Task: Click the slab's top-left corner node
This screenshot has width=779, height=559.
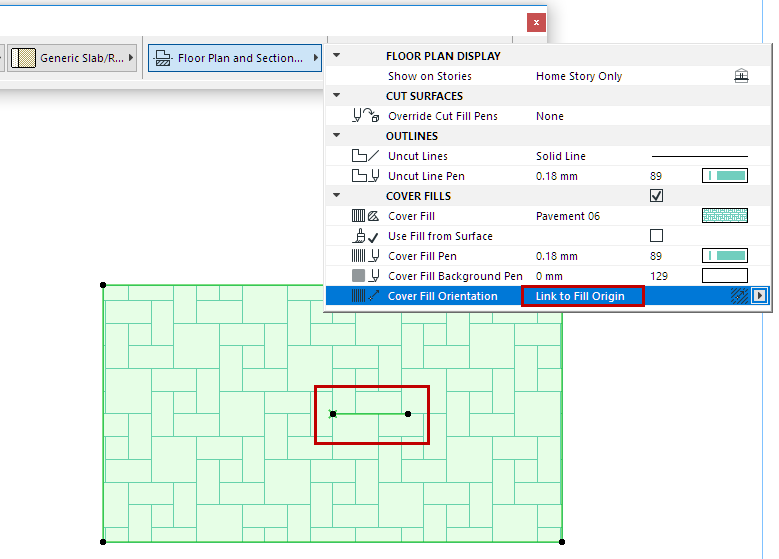Action: tap(103, 285)
